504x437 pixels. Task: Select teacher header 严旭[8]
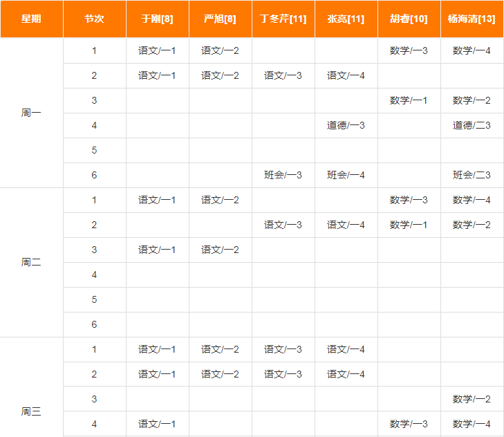pos(220,19)
